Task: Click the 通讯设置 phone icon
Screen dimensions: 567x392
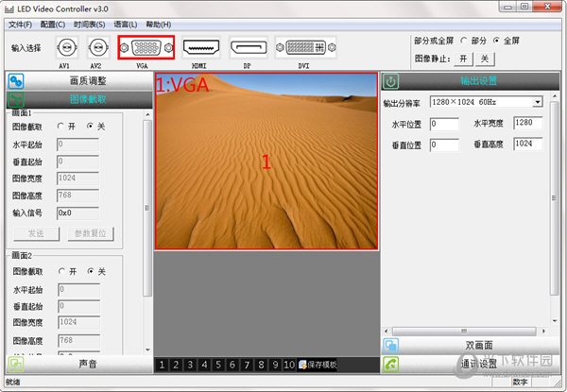Action: [x=390, y=365]
